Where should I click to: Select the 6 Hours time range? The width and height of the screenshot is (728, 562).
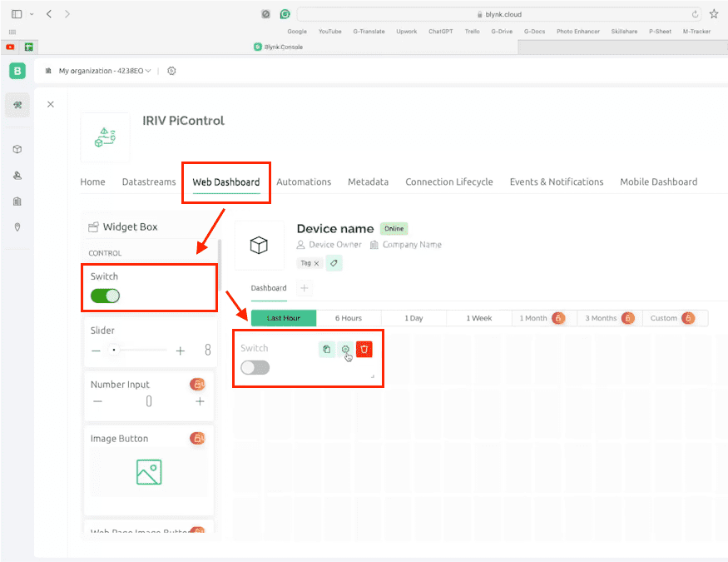[x=349, y=317]
